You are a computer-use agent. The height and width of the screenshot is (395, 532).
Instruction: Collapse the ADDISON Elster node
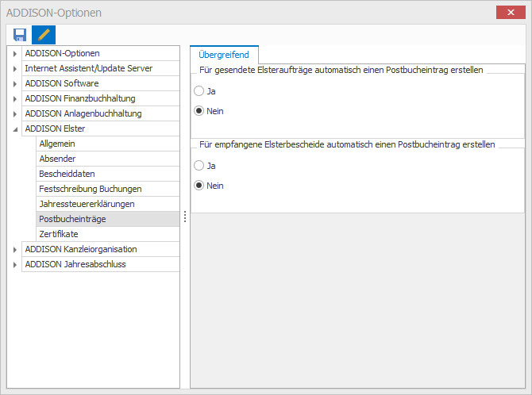15,129
